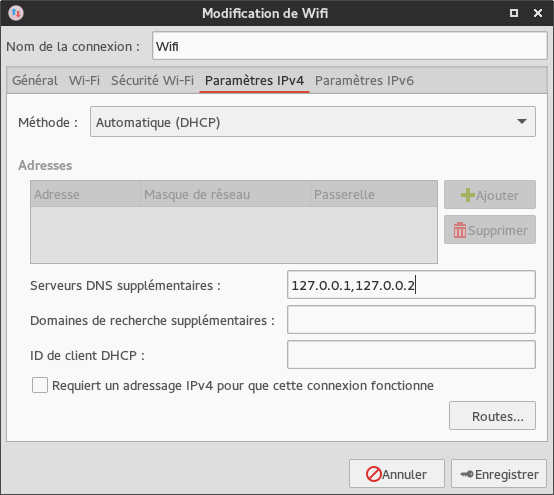554x495 pixels.
Task: Open the Sécurité Wi-Fi tab
Action: point(152,81)
